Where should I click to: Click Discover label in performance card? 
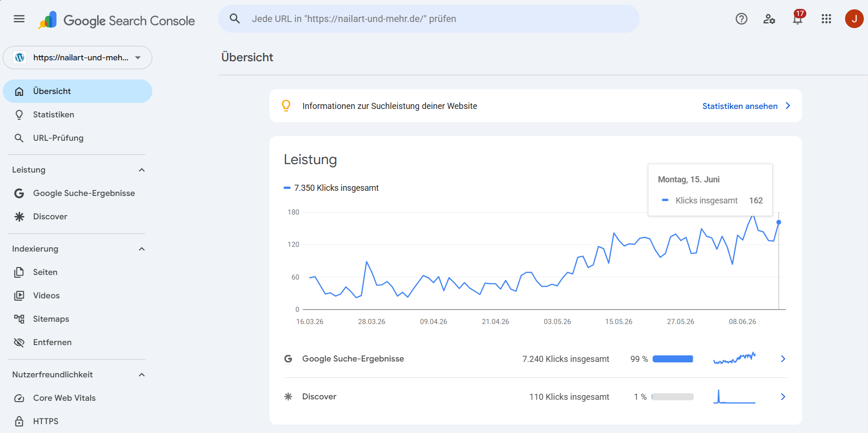[x=319, y=397]
